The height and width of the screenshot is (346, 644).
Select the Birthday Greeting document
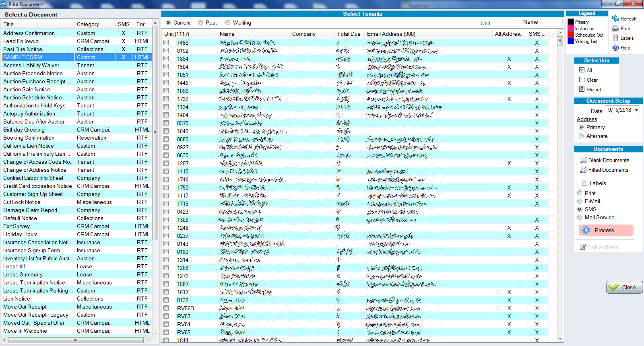point(76,130)
